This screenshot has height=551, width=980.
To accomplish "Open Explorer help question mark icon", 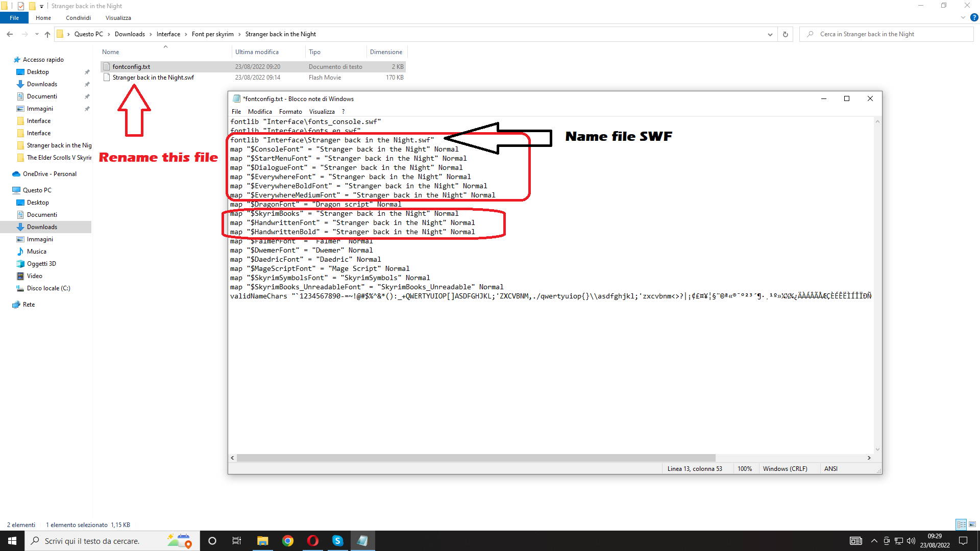I will coord(974,17).
